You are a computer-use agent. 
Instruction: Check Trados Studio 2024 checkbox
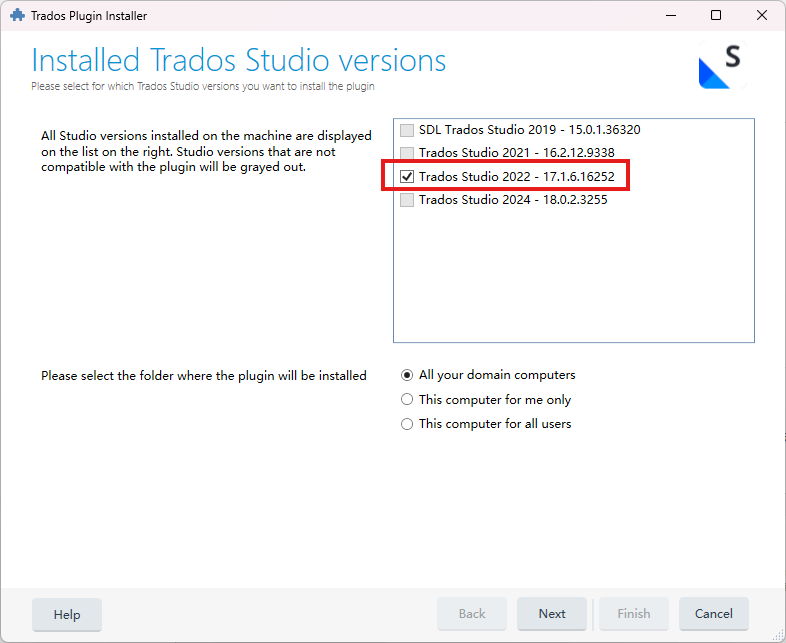click(x=407, y=200)
